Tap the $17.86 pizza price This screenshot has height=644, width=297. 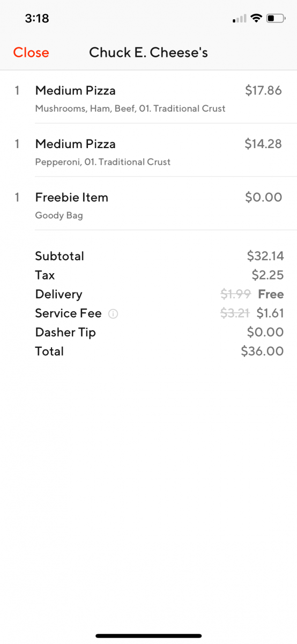pos(263,91)
